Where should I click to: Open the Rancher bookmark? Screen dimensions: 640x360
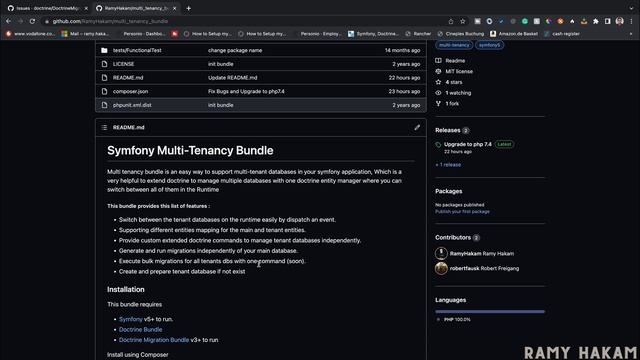click(x=418, y=34)
